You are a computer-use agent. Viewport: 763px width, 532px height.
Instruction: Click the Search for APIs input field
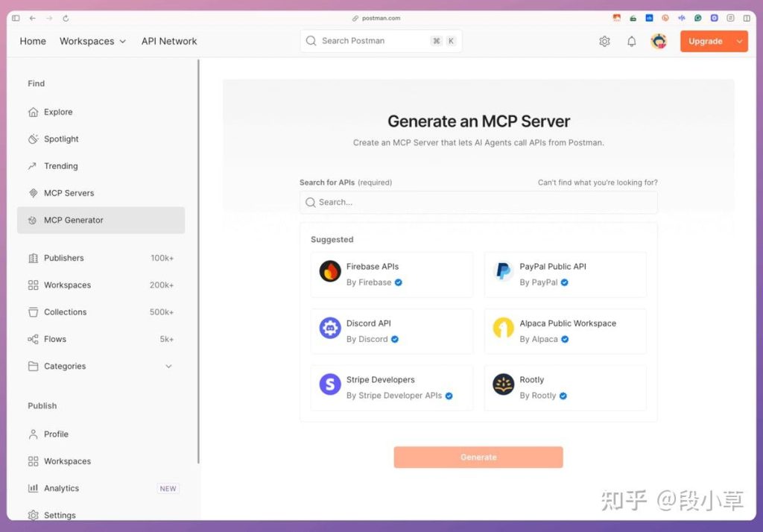[x=478, y=202]
